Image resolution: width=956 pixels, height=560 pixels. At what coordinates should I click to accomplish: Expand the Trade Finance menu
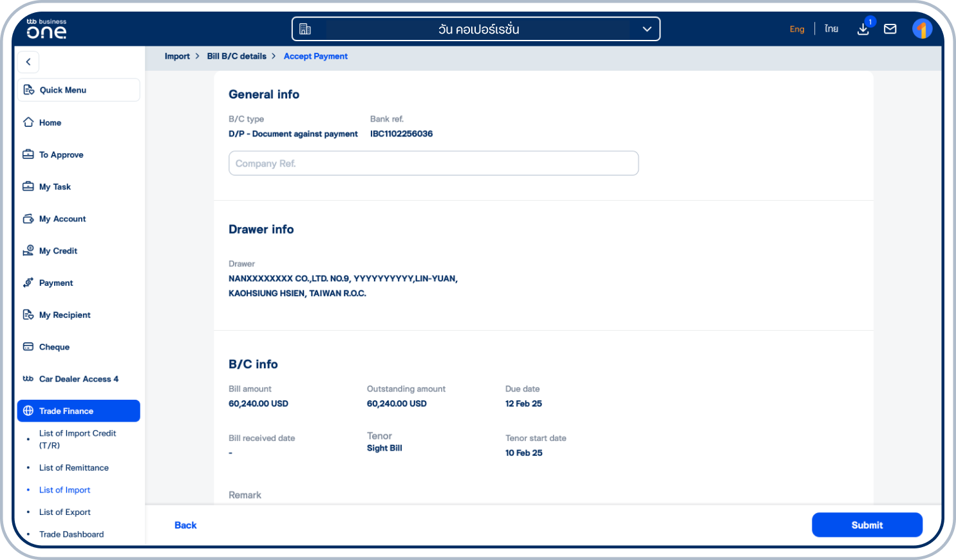click(66, 411)
